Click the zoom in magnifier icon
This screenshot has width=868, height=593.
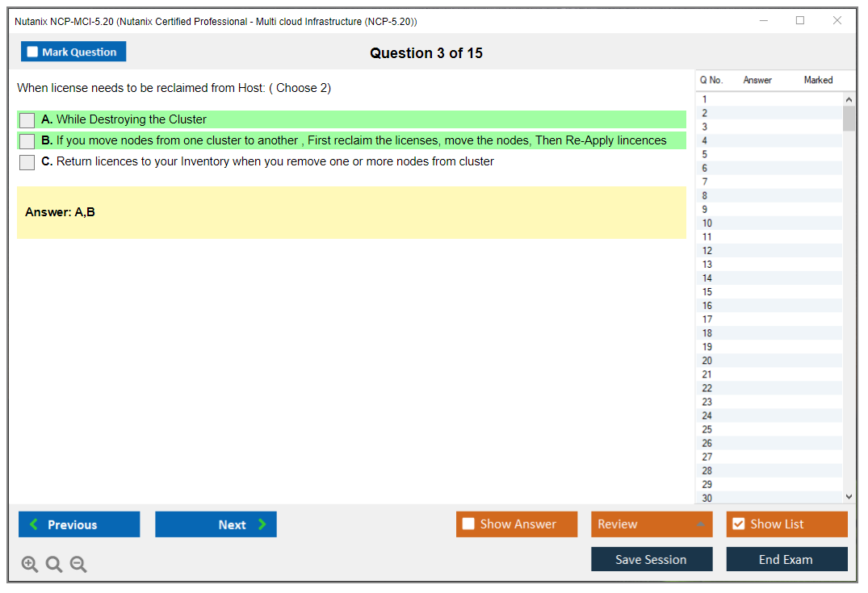point(30,565)
